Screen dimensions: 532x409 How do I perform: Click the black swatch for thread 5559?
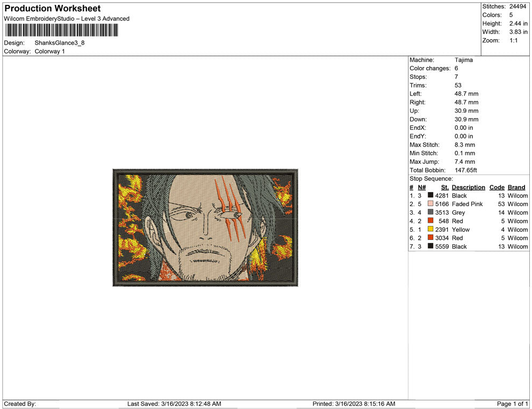point(430,246)
